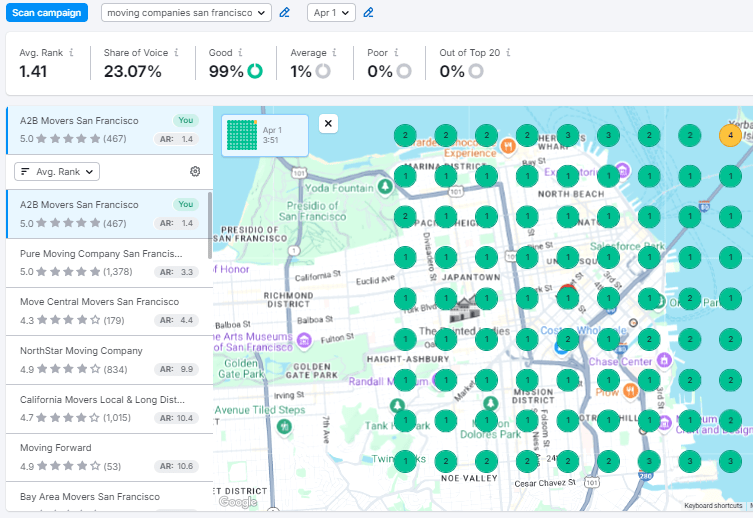Show info icon next to Share of Voice
This screenshot has height=518, width=753.
[176, 52]
